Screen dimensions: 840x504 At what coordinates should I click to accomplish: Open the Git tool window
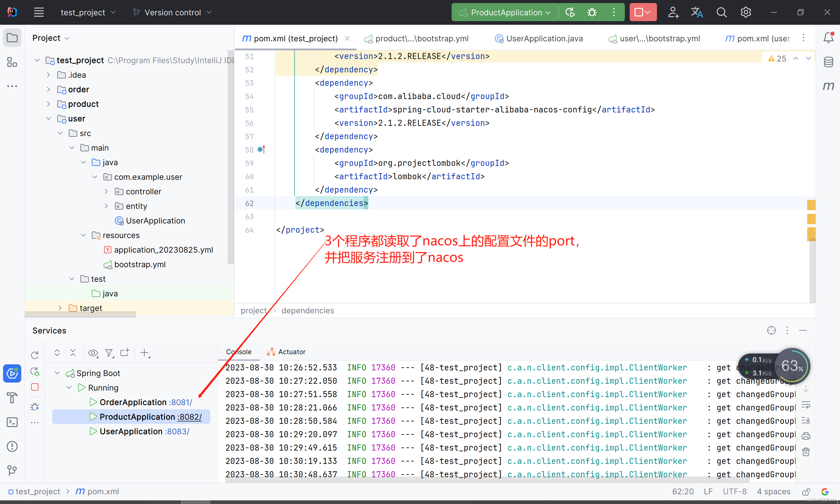(12, 470)
